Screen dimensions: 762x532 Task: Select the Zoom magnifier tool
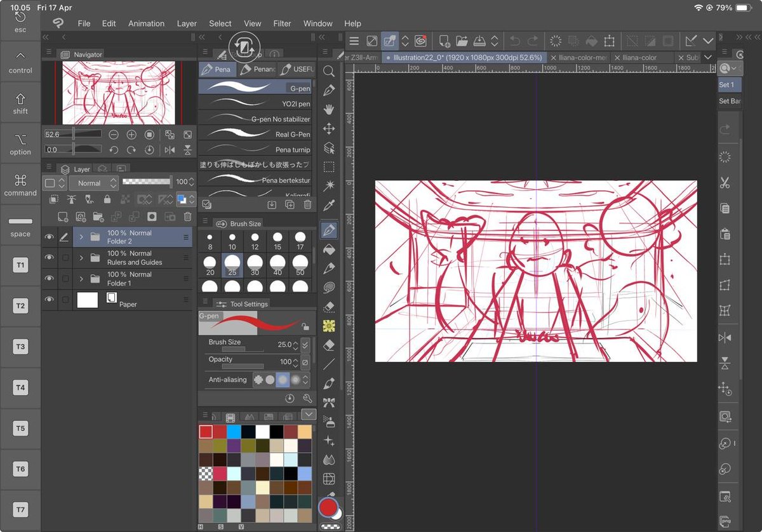click(x=329, y=71)
